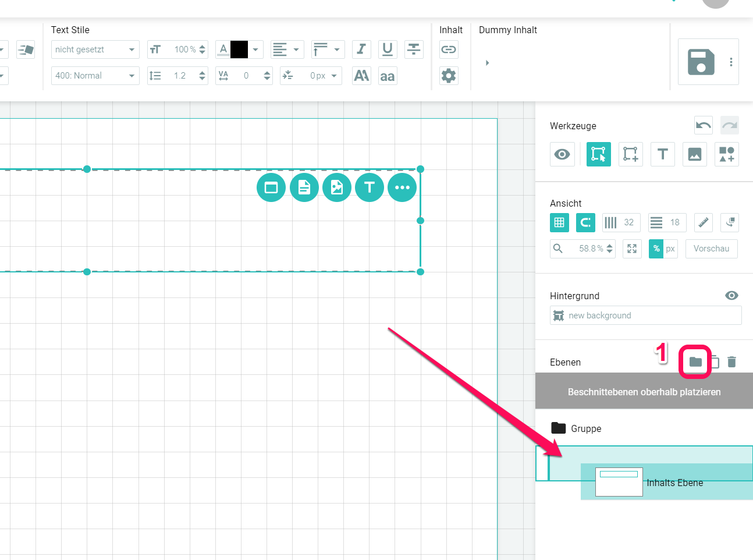The image size is (753, 560).
Task: Switch units to percent
Action: click(656, 249)
